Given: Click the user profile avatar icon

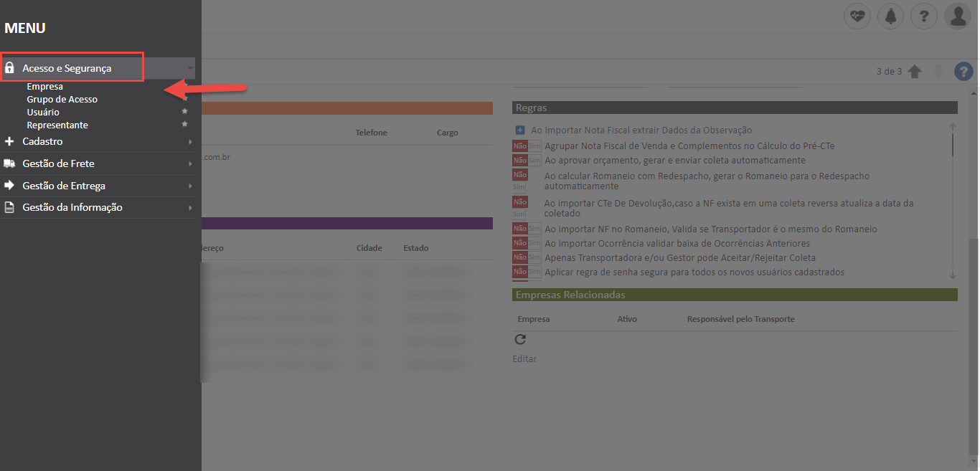Looking at the screenshot, I should (x=957, y=16).
